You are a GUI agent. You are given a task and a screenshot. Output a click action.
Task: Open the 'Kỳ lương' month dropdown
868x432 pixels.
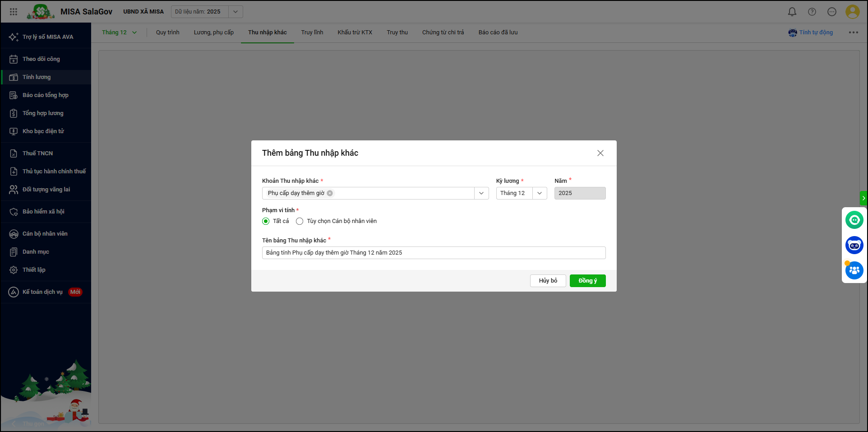pos(539,193)
